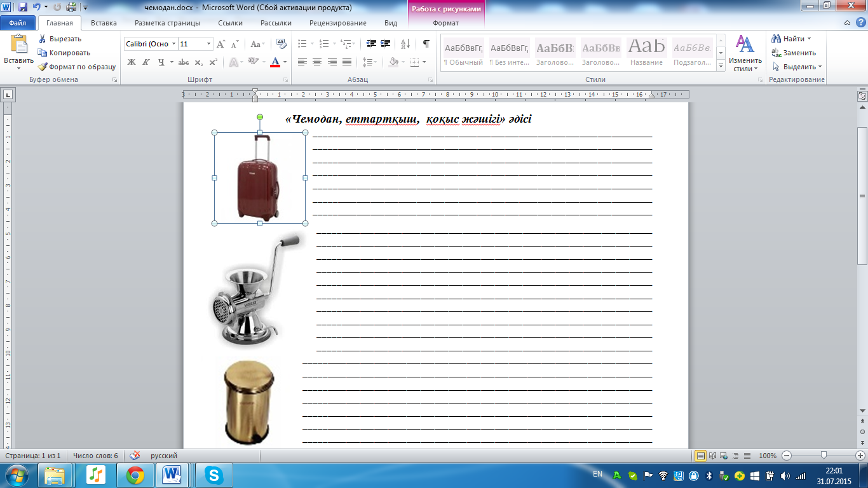
Task: Open Изменить стили
Action: coord(744,53)
